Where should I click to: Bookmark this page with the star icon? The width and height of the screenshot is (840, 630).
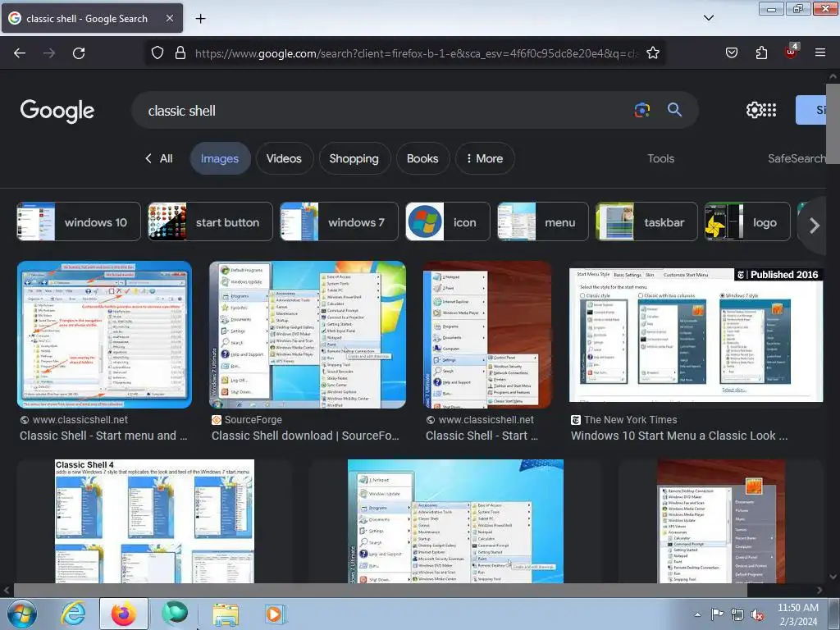click(652, 52)
